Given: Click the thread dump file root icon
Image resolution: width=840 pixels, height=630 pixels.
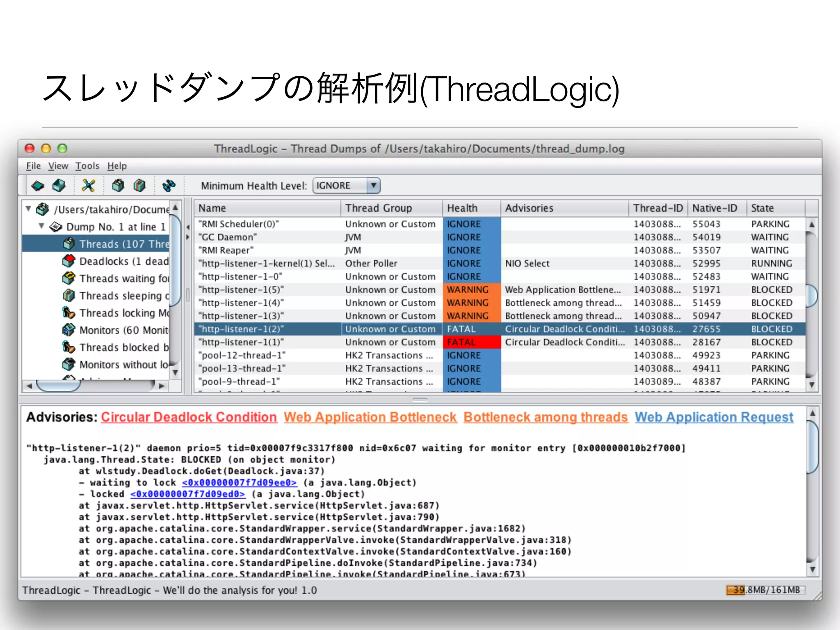Looking at the screenshot, I should 42,209.
